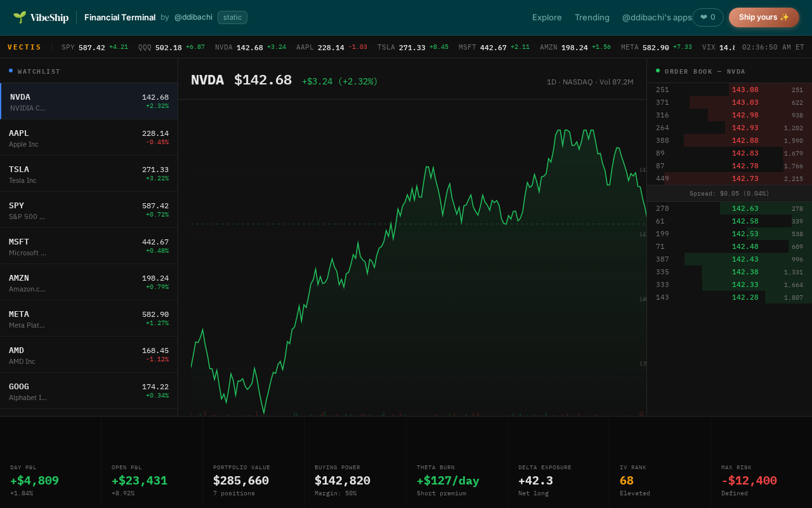Select AAPL 228.14 in the ticker tape

[332, 47]
